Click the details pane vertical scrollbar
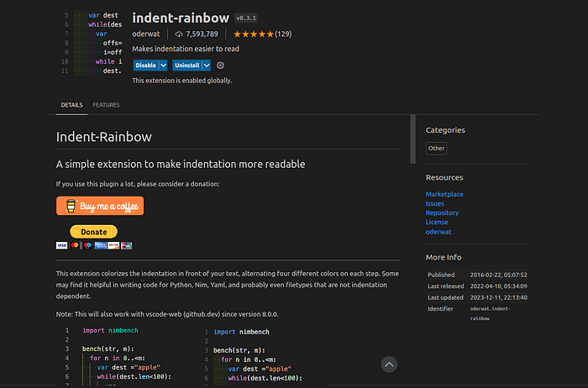588x388 pixels. pos(413,139)
